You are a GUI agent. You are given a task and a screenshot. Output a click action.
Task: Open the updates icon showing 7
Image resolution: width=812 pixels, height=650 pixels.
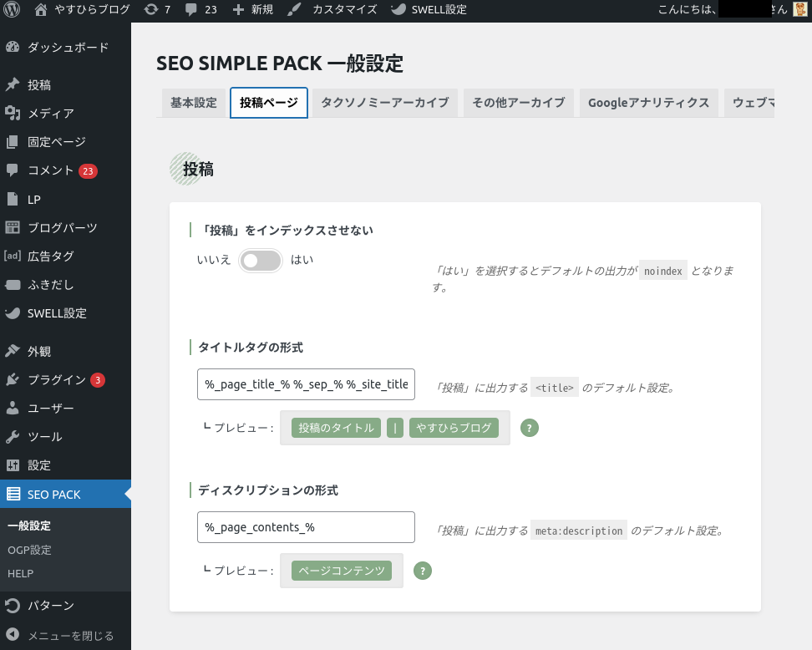(x=150, y=10)
